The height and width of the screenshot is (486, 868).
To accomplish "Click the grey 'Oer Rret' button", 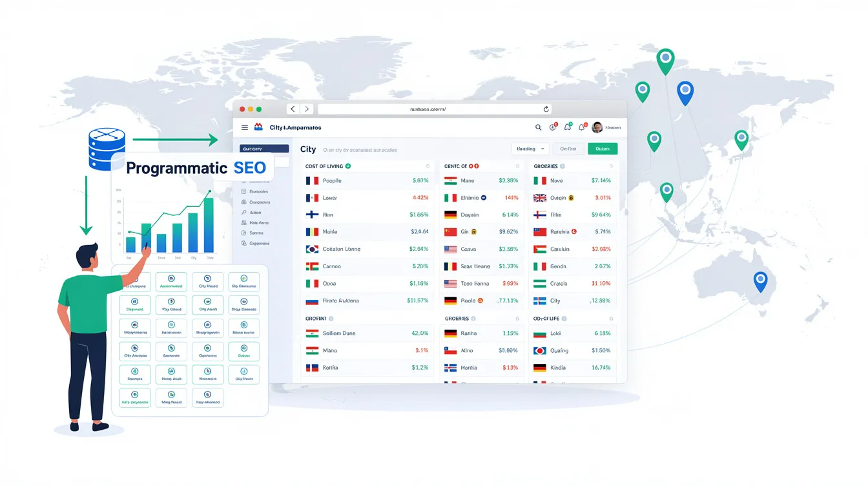I will tap(568, 149).
